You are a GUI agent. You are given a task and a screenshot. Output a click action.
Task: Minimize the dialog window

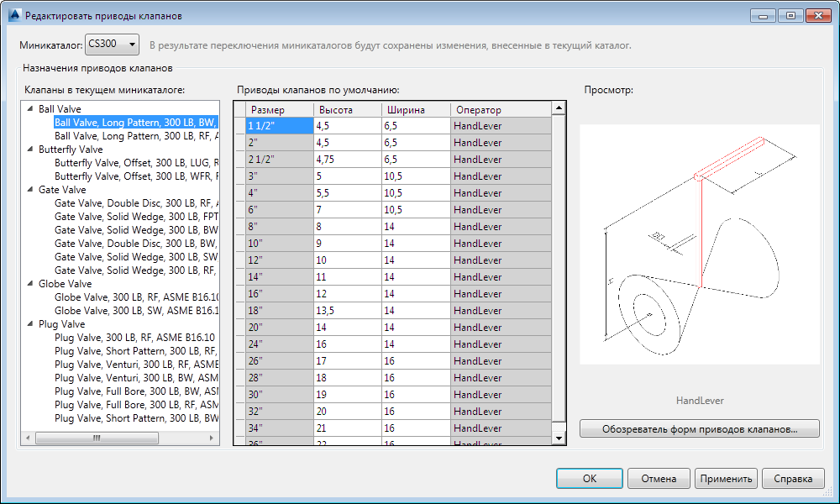(x=763, y=15)
